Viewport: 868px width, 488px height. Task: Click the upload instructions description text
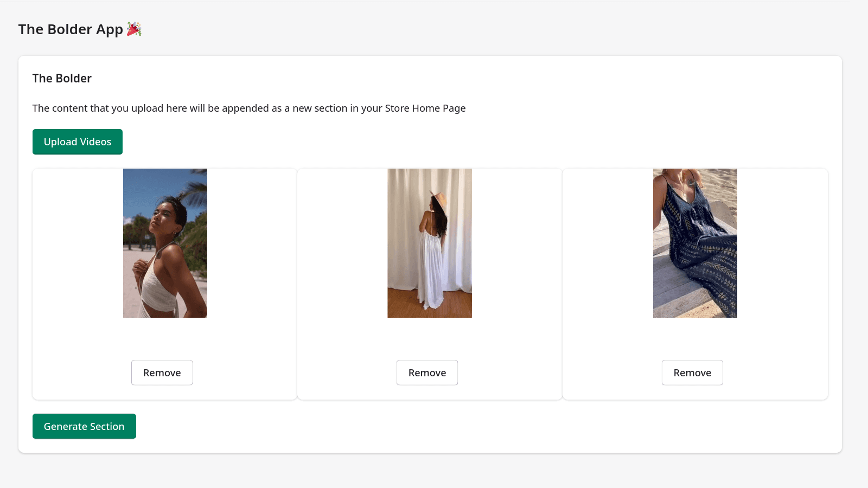pyautogui.click(x=248, y=108)
